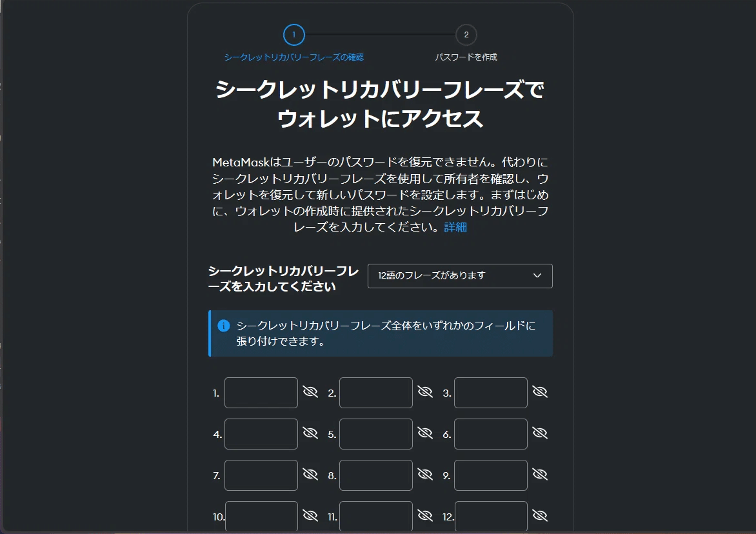Show word 5 via eye toggle
The image size is (756, 534).
425,433
